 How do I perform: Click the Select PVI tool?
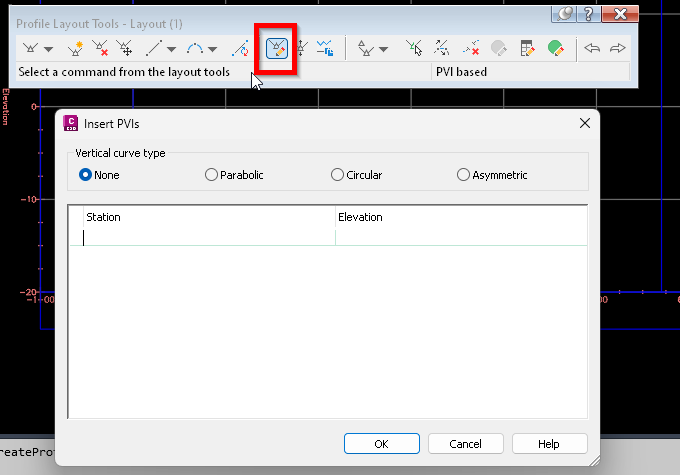click(414, 48)
